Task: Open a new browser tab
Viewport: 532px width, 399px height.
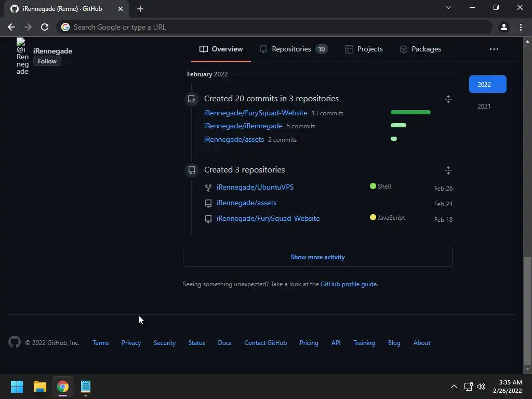Action: (x=140, y=9)
